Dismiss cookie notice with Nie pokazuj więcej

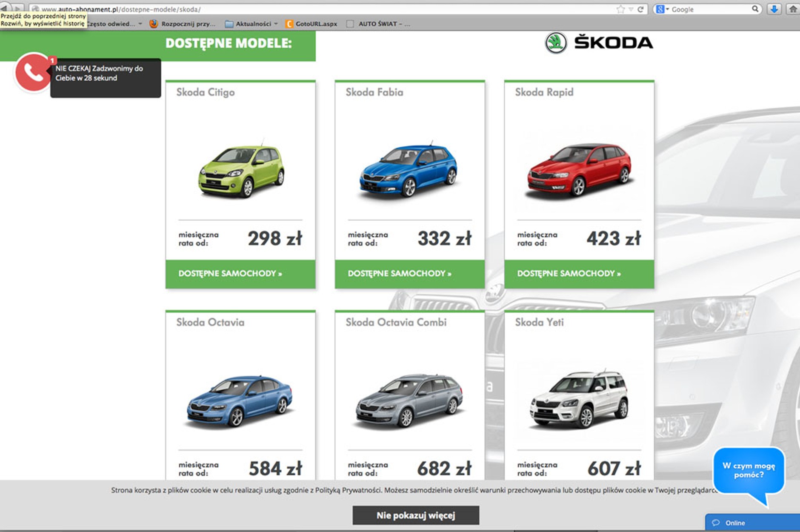(x=416, y=515)
